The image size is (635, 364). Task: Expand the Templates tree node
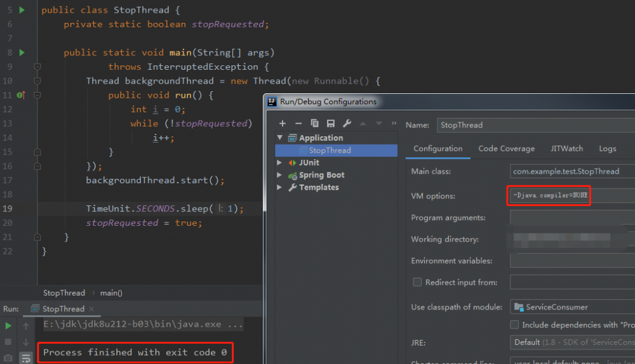point(279,187)
